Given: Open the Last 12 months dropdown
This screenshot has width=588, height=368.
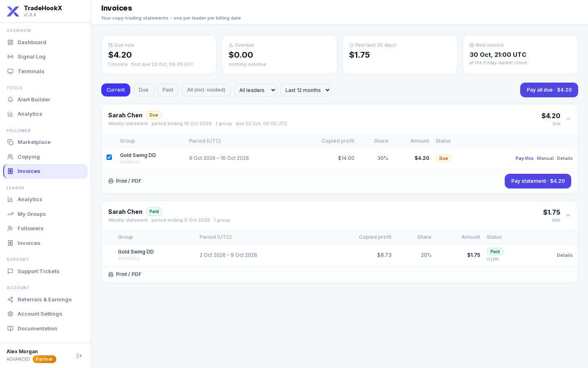Looking at the screenshot, I should (x=305, y=90).
